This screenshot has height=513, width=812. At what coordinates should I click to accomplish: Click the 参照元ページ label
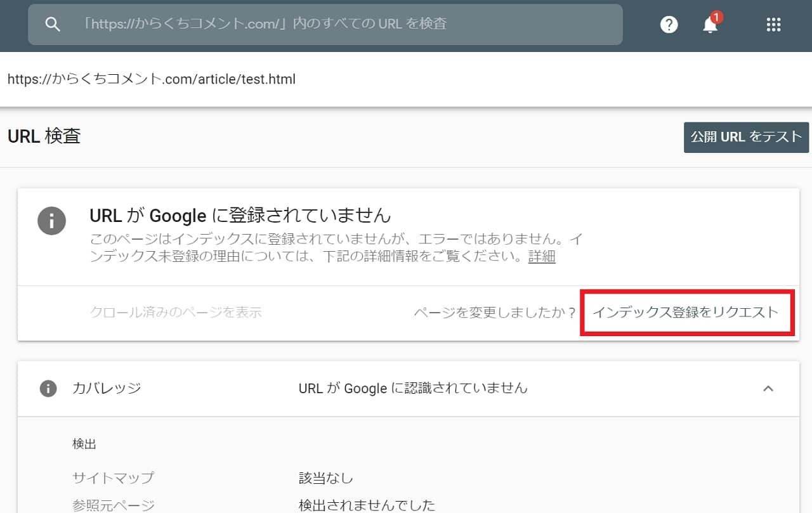113,505
